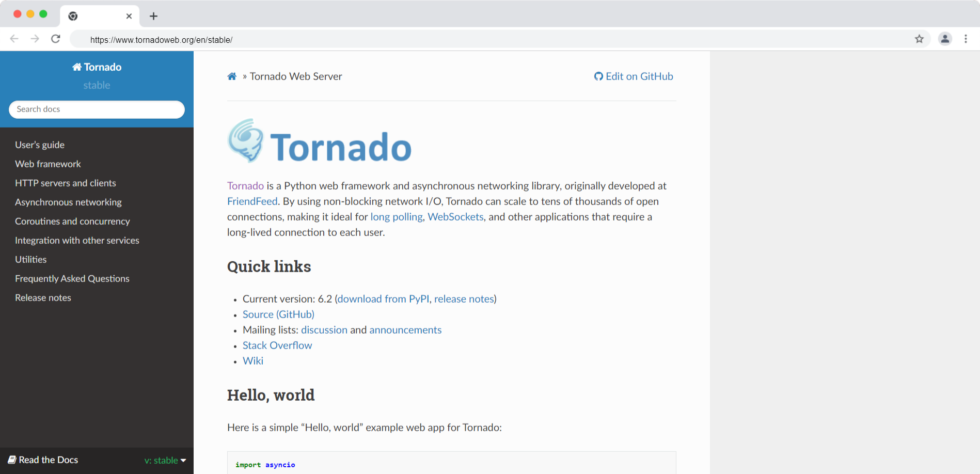Click download from PyPI link
The width and height of the screenshot is (980, 474).
click(x=383, y=299)
